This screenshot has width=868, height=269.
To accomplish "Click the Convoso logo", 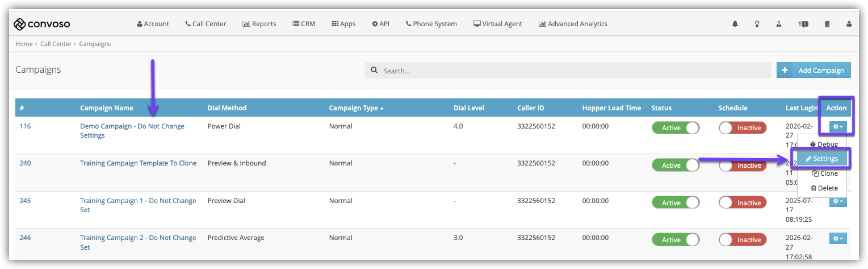I will click(41, 24).
